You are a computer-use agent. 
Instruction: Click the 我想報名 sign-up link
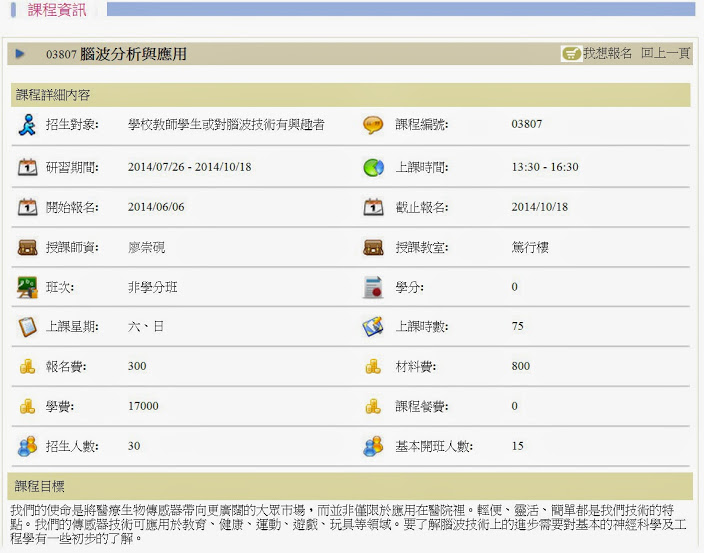coord(607,54)
